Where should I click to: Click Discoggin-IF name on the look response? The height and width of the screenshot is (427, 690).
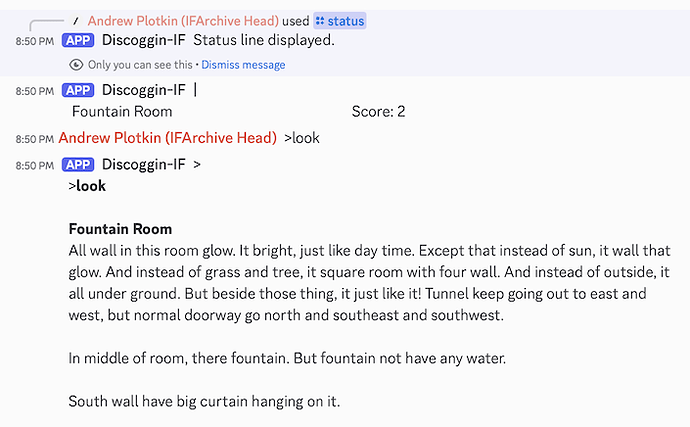(144, 165)
